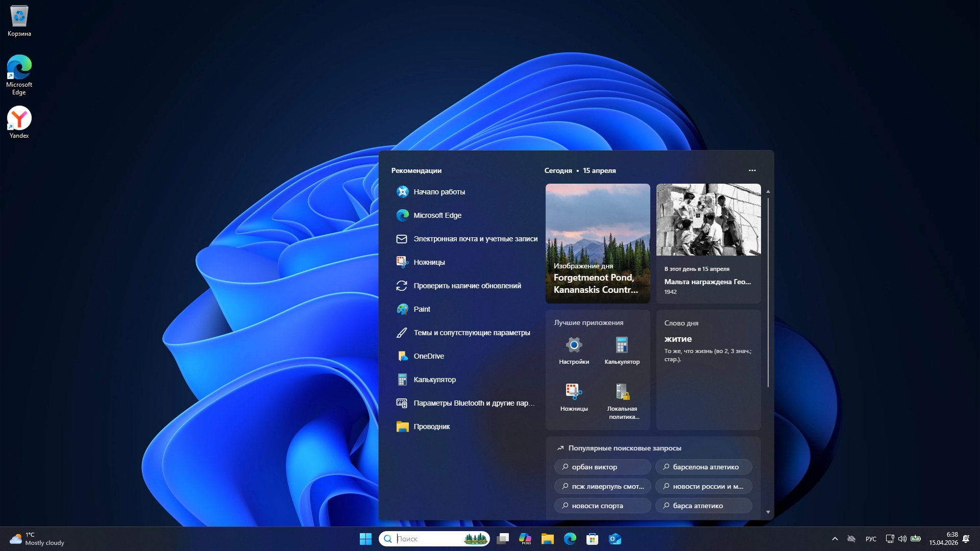The image size is (980, 551).
Task: Open the Калькулятор tile in Лучшие приложения
Action: pos(622,350)
